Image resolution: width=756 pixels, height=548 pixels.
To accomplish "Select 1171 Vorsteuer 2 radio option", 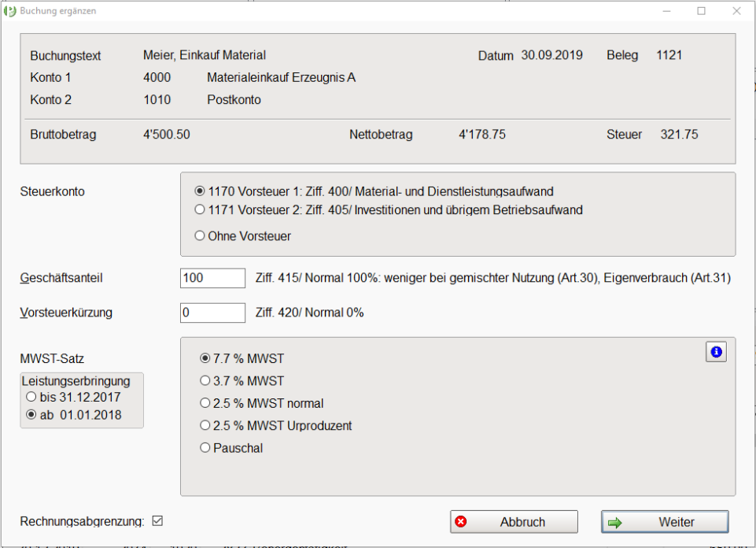I will [x=200, y=210].
